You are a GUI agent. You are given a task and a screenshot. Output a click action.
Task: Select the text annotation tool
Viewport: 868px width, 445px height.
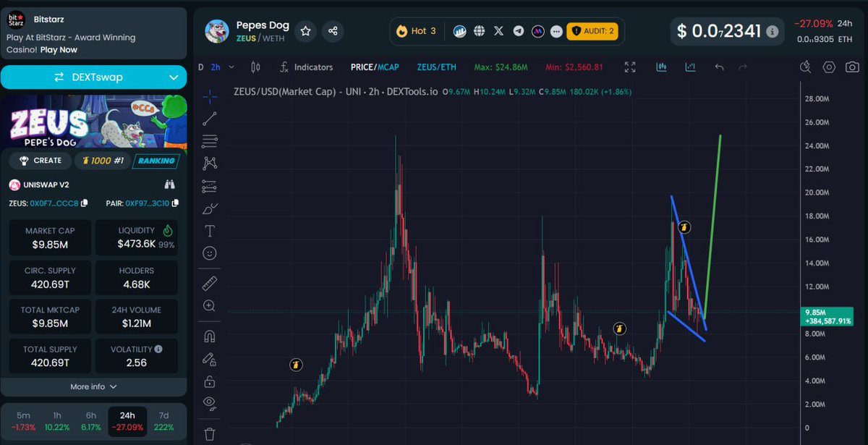coord(210,231)
